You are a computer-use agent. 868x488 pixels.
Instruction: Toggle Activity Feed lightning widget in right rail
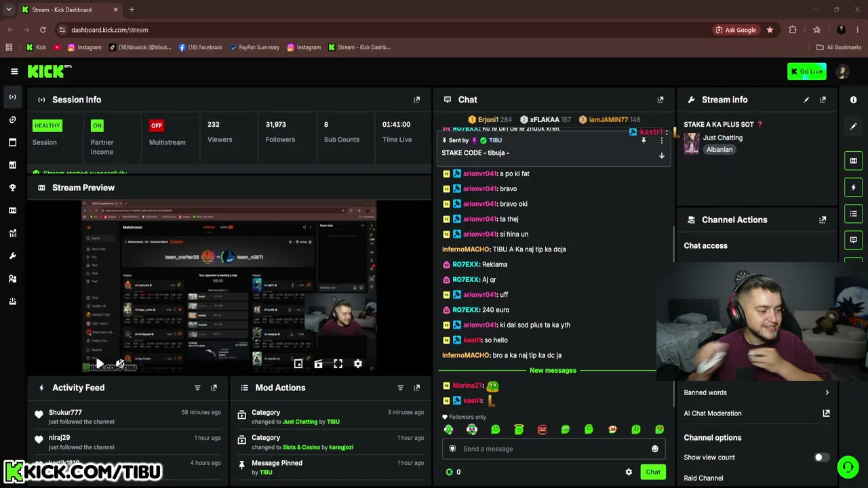(x=853, y=187)
